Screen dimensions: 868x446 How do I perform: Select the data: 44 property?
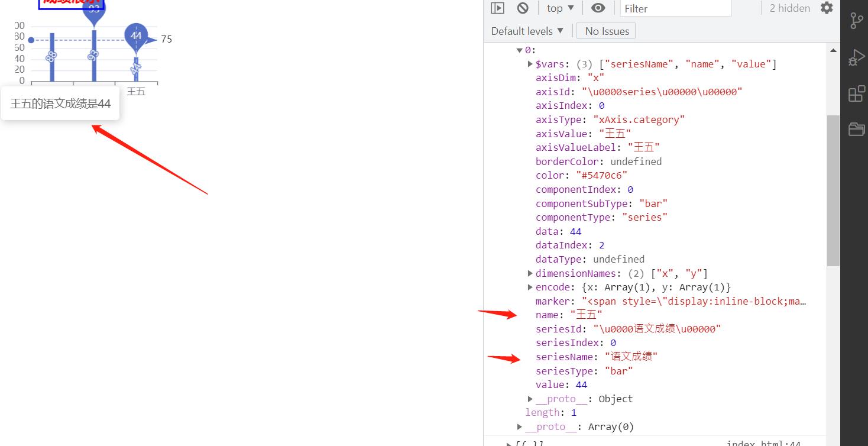point(559,231)
